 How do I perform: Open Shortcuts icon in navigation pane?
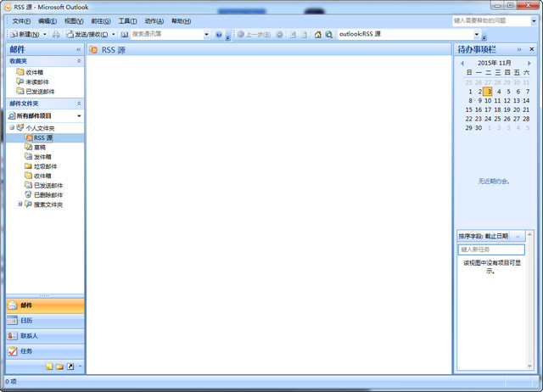(x=70, y=367)
